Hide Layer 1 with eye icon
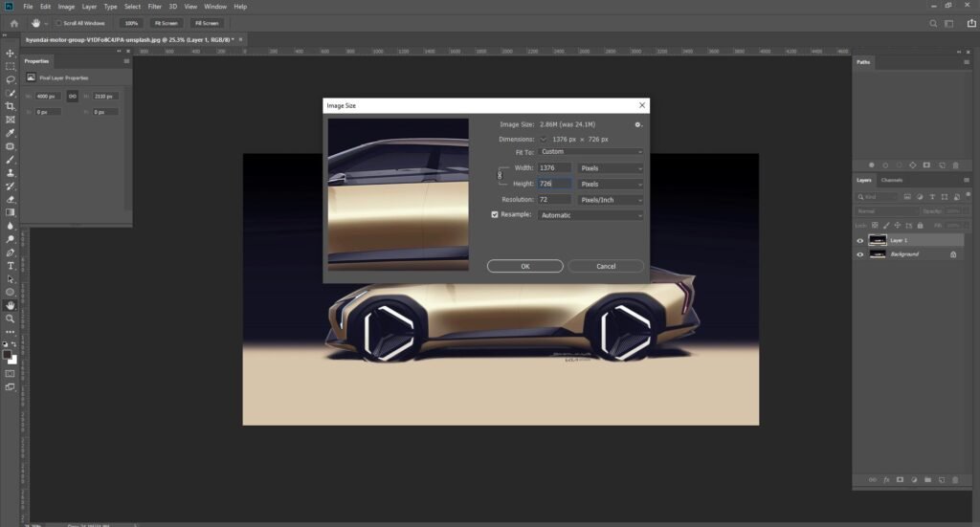The image size is (980, 527). tap(860, 240)
